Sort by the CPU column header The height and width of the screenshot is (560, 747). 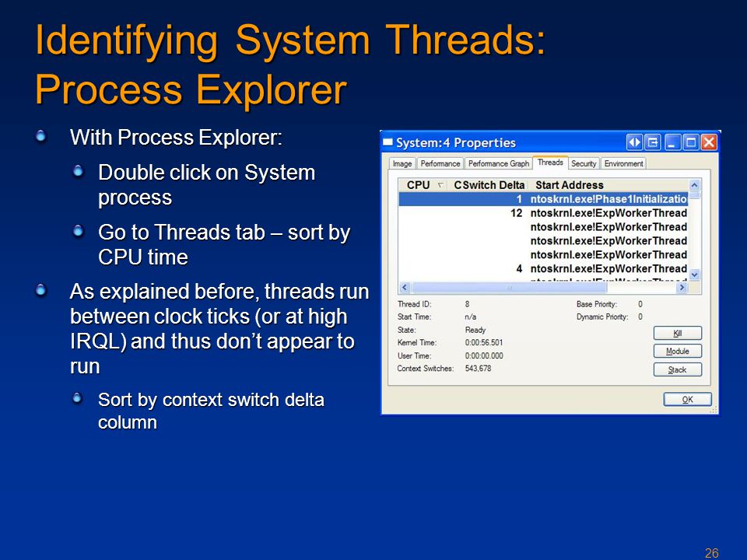423,185
